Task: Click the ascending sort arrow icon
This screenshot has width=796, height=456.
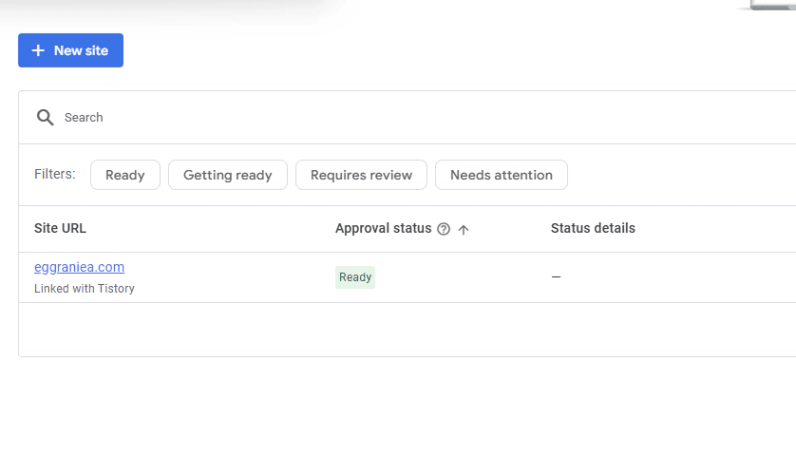Action: click(463, 229)
